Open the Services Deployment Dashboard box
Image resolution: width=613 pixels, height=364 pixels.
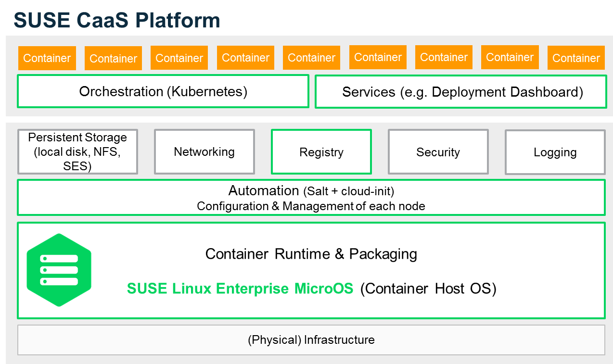461,92
